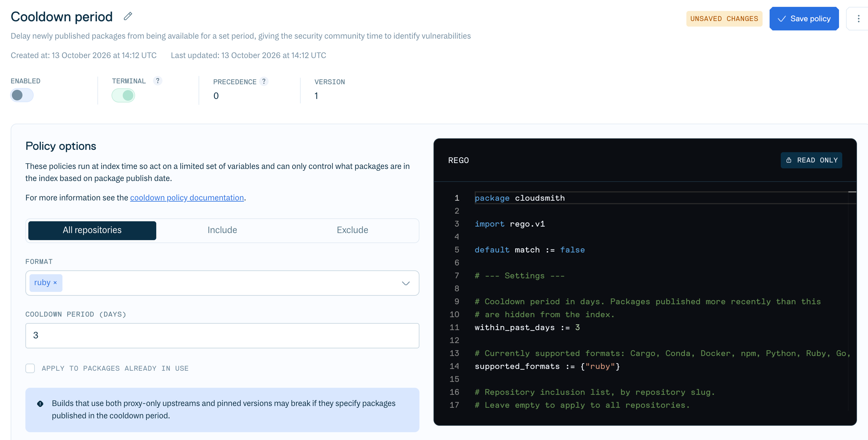
Task: Toggle the Enabled switch on
Action: 22,95
